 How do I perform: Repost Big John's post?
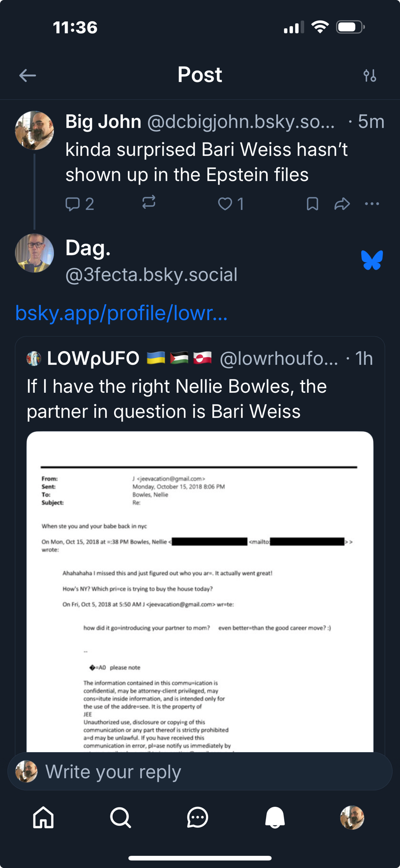[149, 203]
